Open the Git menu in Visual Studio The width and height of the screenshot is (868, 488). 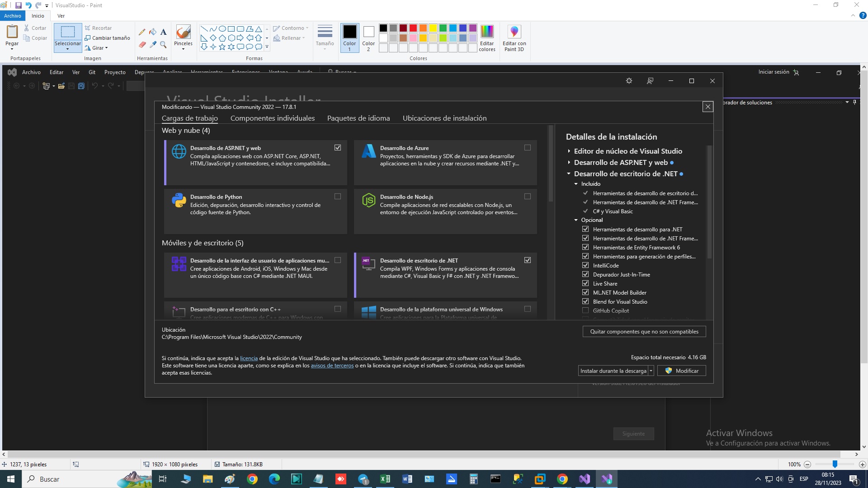[92, 72]
